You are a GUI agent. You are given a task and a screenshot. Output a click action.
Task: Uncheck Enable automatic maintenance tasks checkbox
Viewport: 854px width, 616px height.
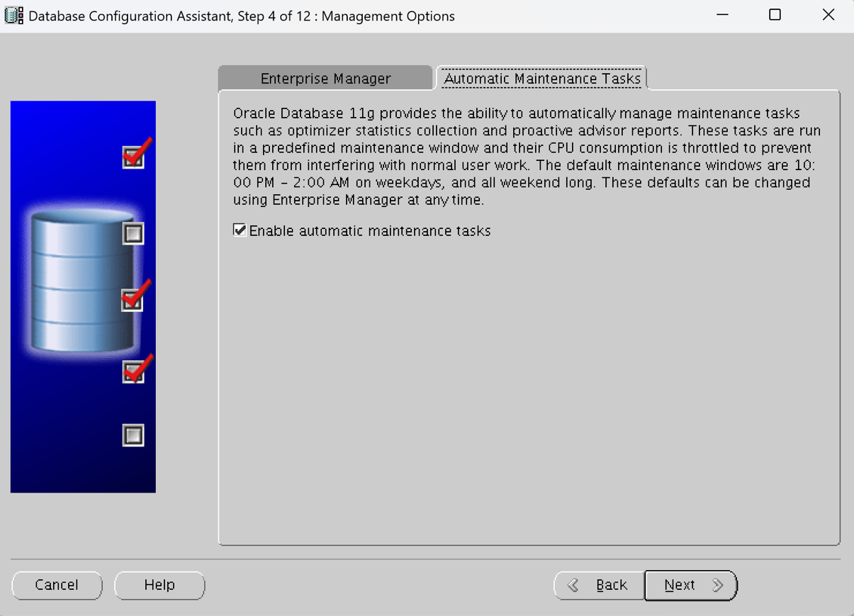[240, 230]
